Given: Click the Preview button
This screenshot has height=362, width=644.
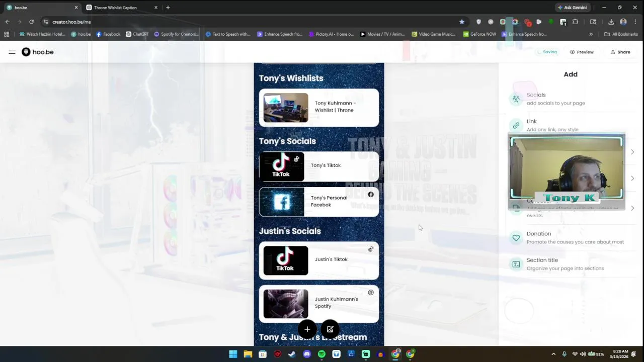Looking at the screenshot, I should coord(582,52).
